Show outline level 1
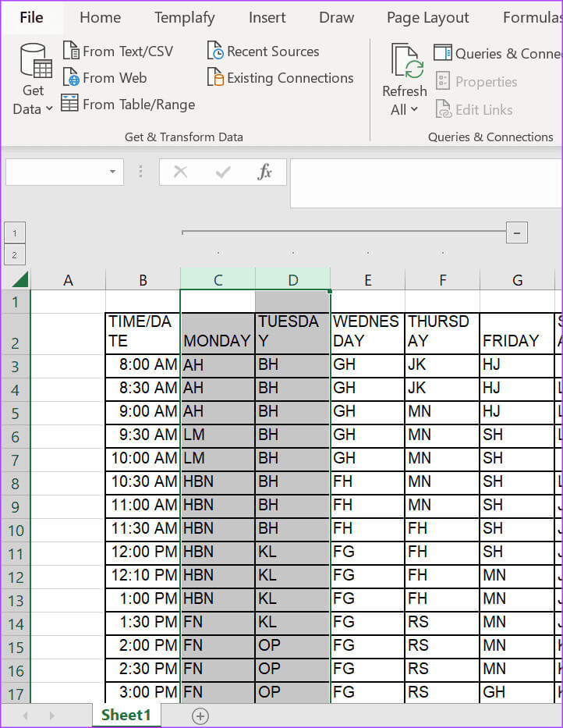563x728 pixels. pyautogui.click(x=15, y=233)
